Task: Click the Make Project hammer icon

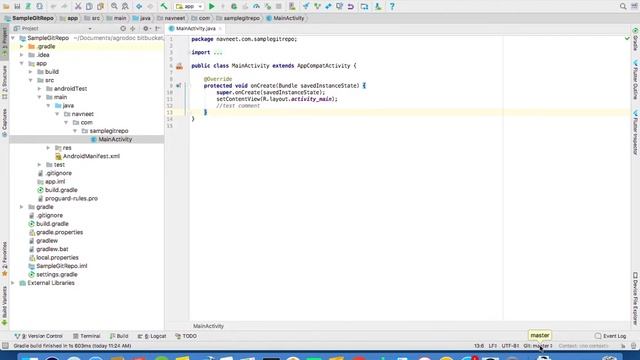Action: click(x=164, y=7)
